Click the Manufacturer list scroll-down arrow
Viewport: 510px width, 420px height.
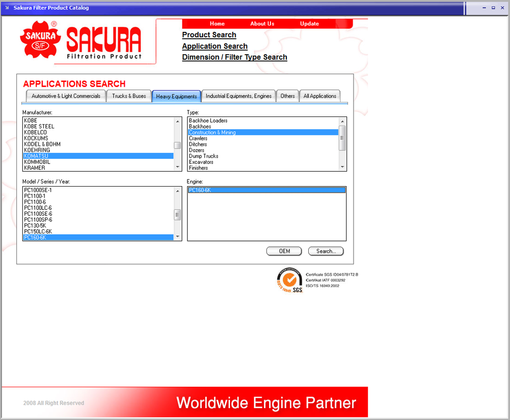178,167
